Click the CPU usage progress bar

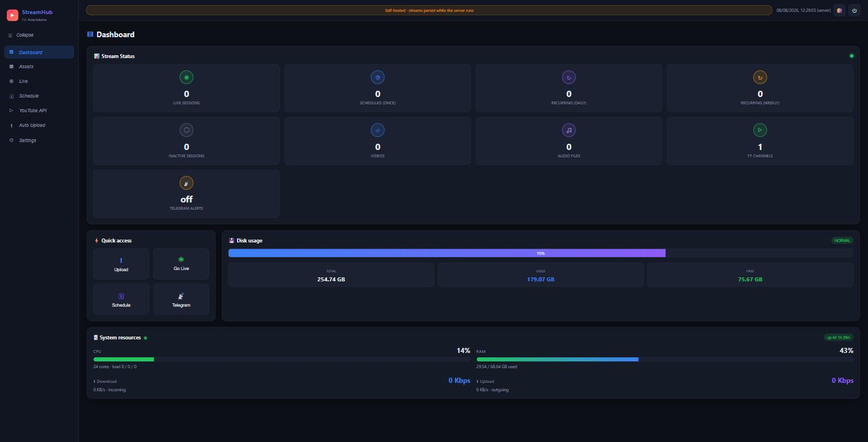pos(282,359)
